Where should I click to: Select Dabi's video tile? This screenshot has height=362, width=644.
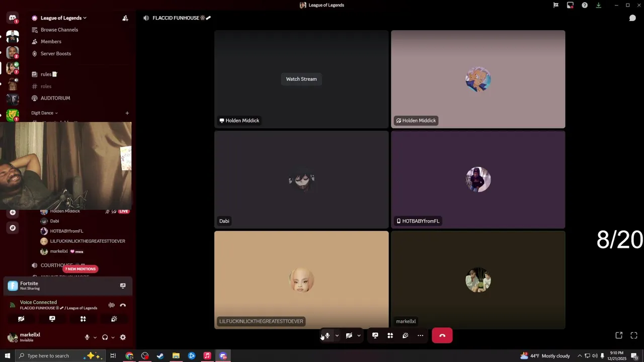[301, 179]
